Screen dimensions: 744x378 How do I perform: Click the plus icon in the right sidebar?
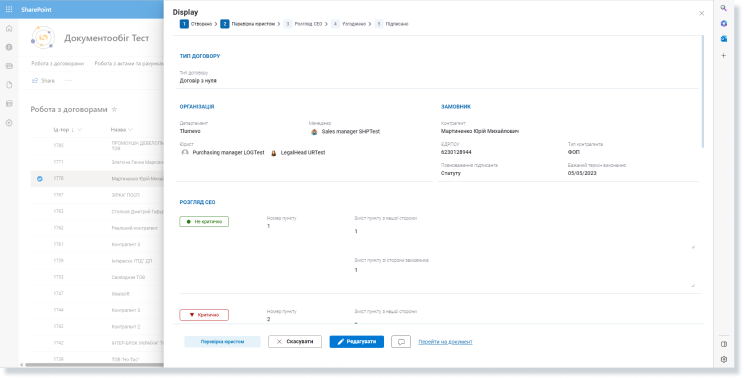coord(724,55)
